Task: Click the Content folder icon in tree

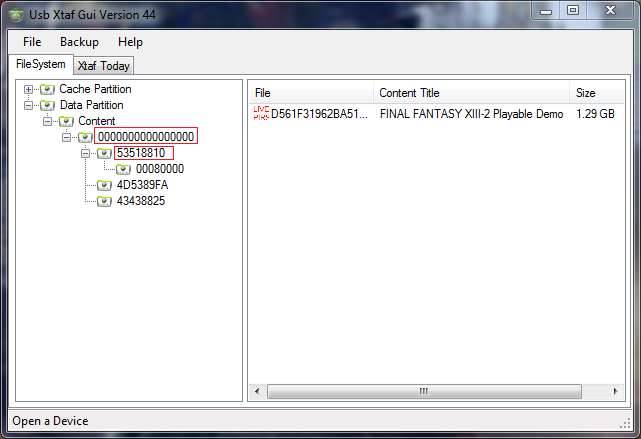Action: [66, 121]
